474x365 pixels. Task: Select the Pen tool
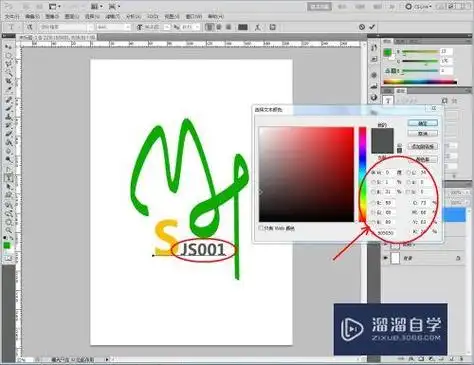8,170
